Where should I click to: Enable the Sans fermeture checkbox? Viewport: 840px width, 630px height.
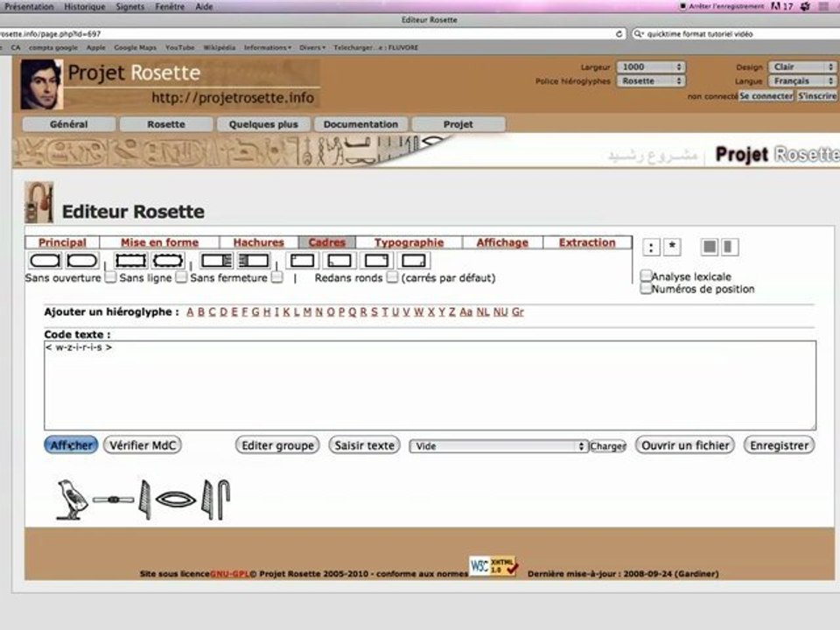click(277, 277)
